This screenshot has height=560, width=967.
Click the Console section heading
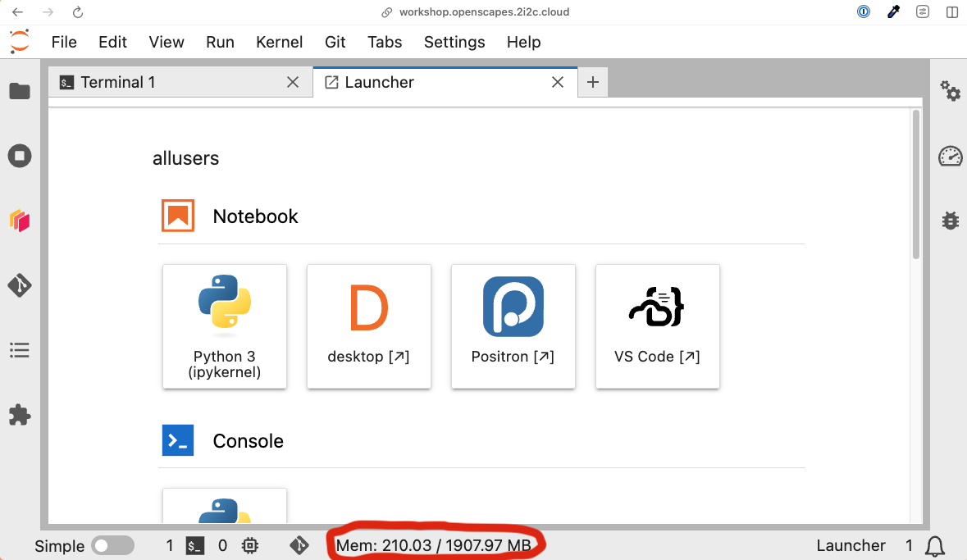(x=248, y=441)
